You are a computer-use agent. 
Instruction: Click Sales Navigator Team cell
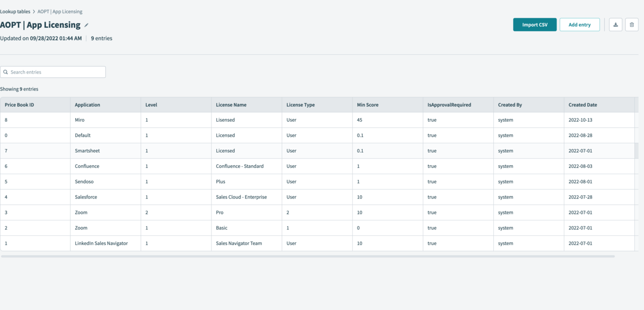pos(246,243)
